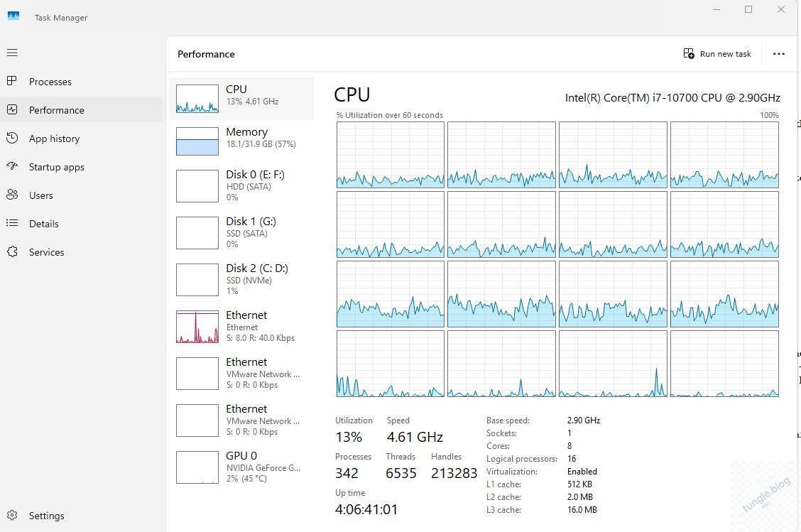The image size is (801, 532).
Task: Select the Performance page label
Action: click(x=56, y=110)
